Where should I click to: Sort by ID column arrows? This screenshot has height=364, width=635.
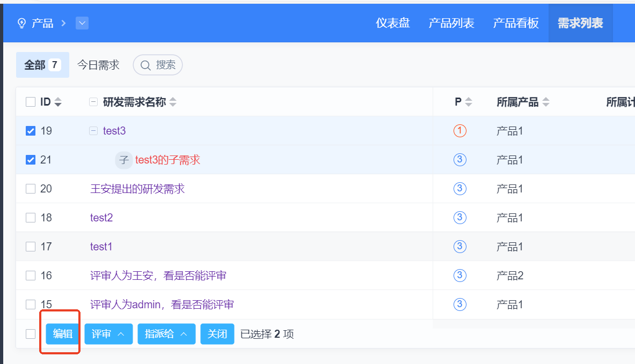[x=58, y=102]
